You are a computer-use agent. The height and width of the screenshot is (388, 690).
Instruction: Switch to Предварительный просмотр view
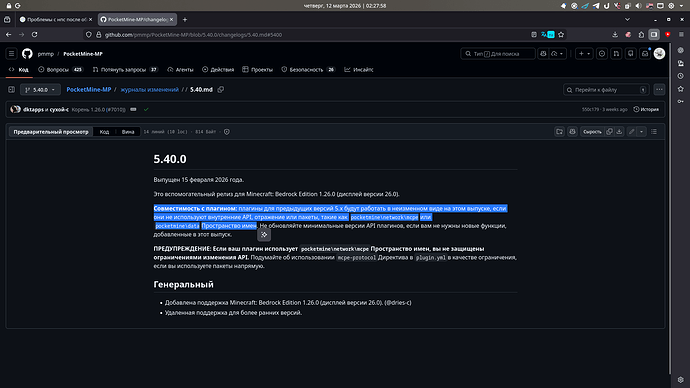(x=51, y=132)
